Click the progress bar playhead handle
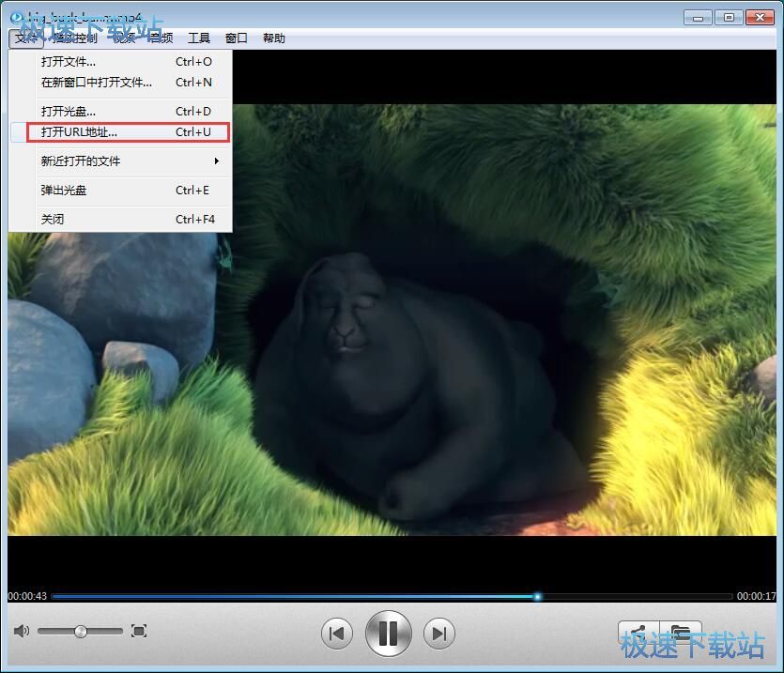784x673 pixels. (537, 596)
